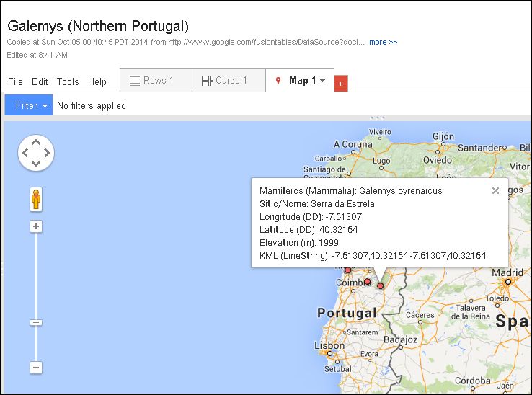Viewport: 532px width, 395px height.
Task: Open the Edit menu
Action: point(40,81)
